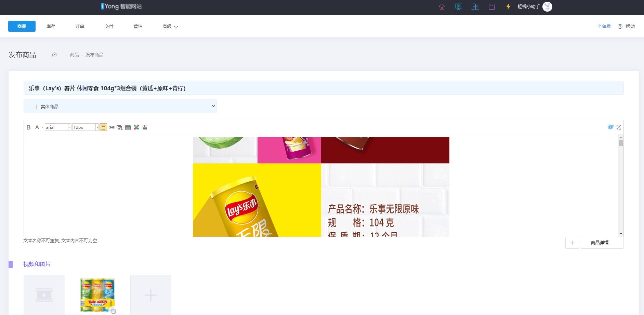Click the editor scrollbar down arrow
The height and width of the screenshot is (315, 644).
(621, 234)
